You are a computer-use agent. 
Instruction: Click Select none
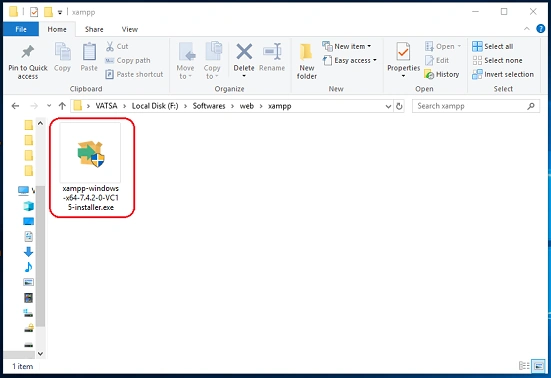click(x=497, y=60)
